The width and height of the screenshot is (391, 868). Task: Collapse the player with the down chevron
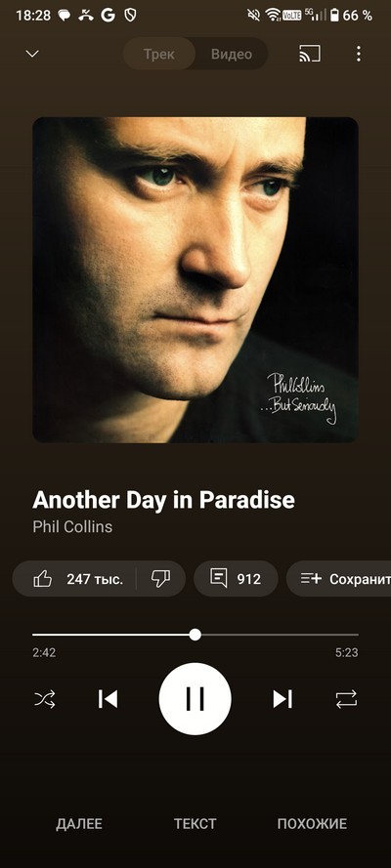click(32, 54)
